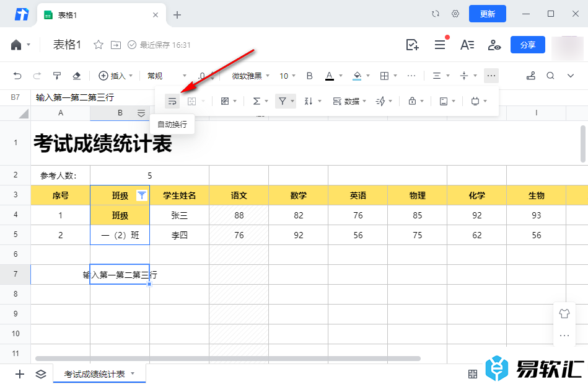The height and width of the screenshot is (384, 588).
Task: Open the vertical alignment menu
Action: click(x=468, y=76)
